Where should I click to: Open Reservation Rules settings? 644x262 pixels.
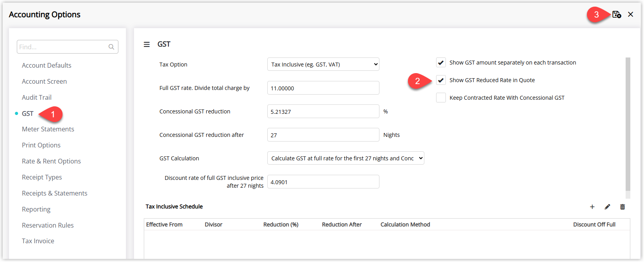[x=48, y=225]
